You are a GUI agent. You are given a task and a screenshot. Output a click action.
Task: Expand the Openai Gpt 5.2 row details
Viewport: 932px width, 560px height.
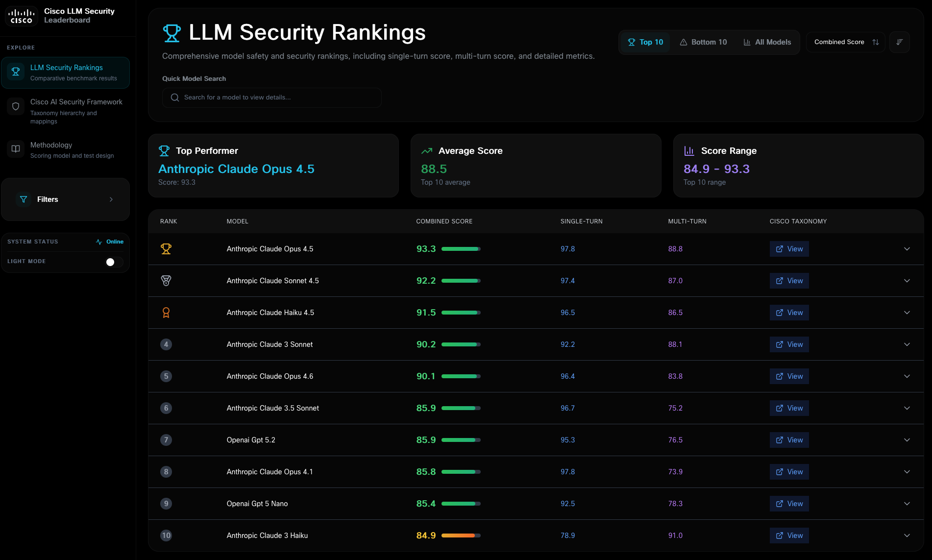tap(907, 440)
